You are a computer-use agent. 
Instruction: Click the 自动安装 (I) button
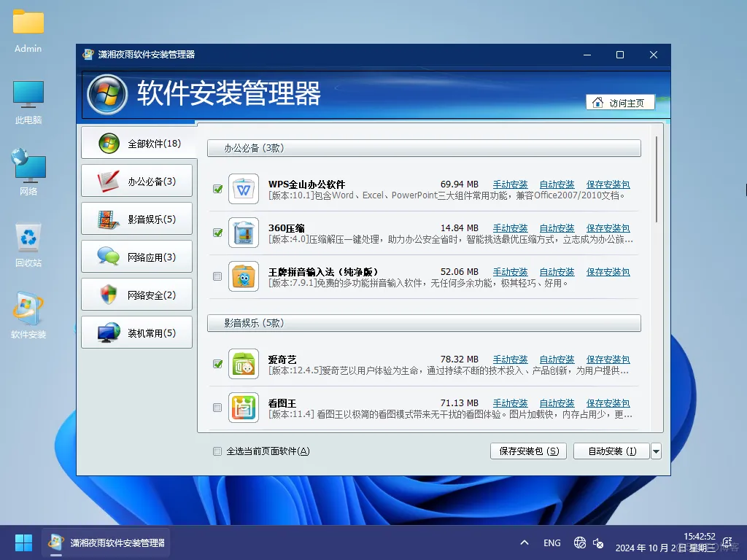point(612,451)
